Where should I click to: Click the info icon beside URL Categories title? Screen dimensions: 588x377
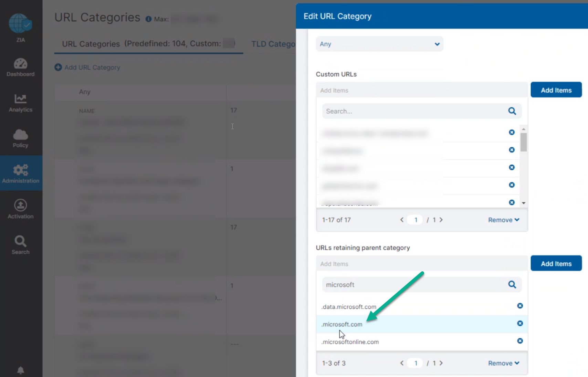[148, 19]
